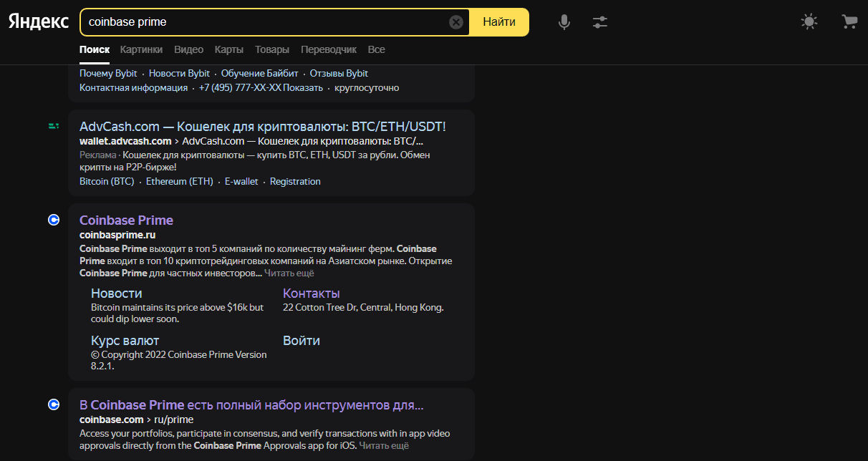
Task: Toggle light theme with sun icon
Action: click(x=809, y=22)
